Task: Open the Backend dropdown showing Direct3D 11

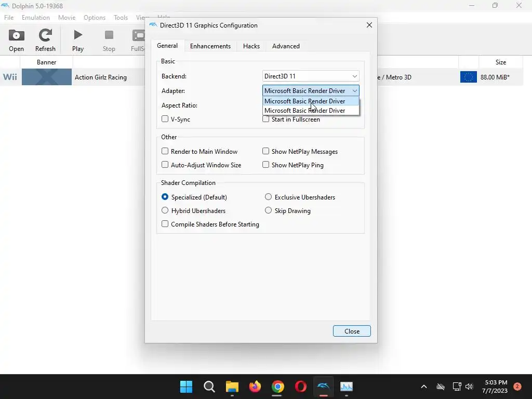Action: coord(311,76)
